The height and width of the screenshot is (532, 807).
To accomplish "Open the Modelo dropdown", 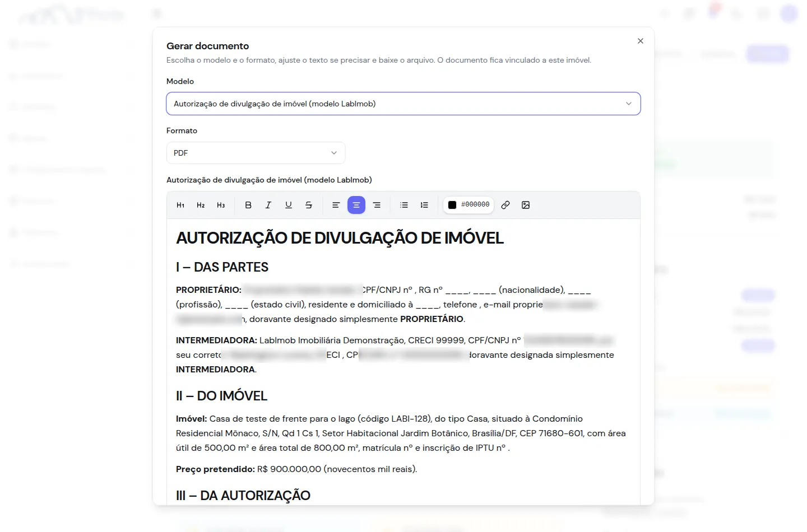I will point(403,104).
